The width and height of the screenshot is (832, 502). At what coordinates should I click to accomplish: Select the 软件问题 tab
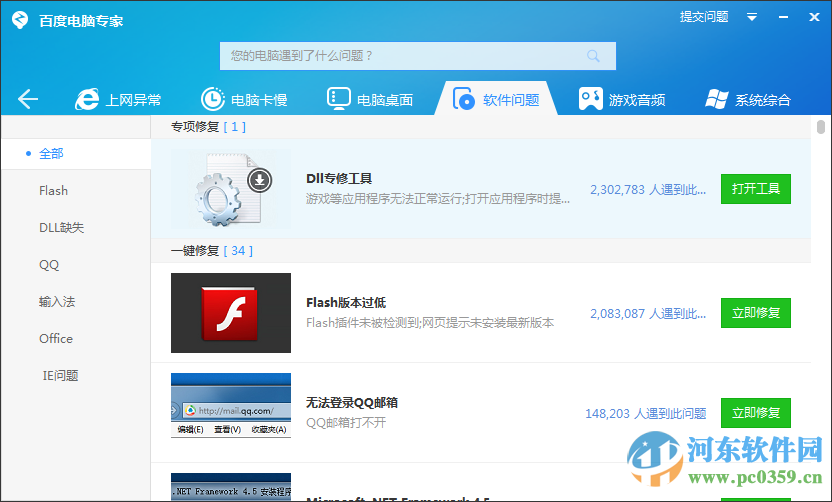(x=496, y=99)
